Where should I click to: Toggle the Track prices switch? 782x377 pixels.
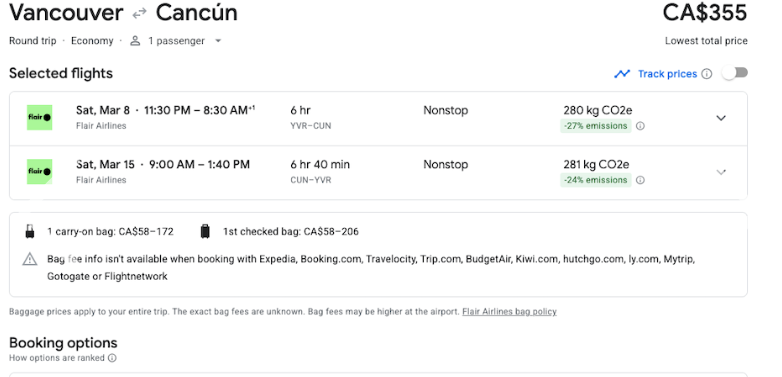(735, 73)
